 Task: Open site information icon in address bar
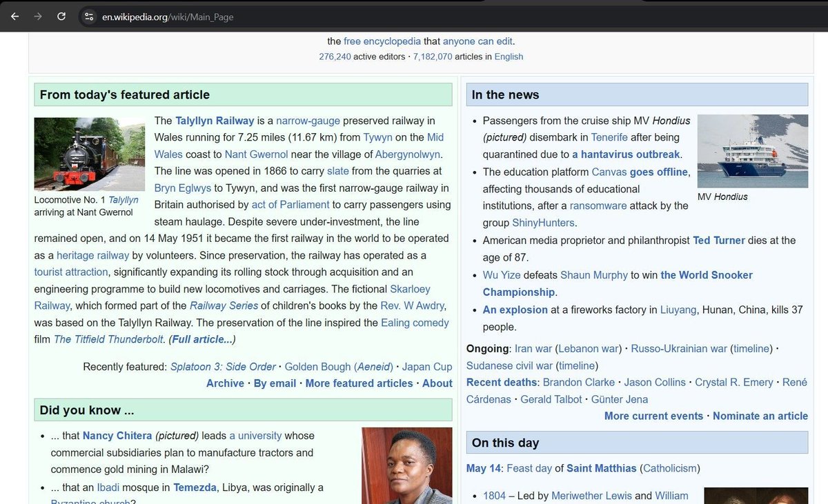point(88,17)
